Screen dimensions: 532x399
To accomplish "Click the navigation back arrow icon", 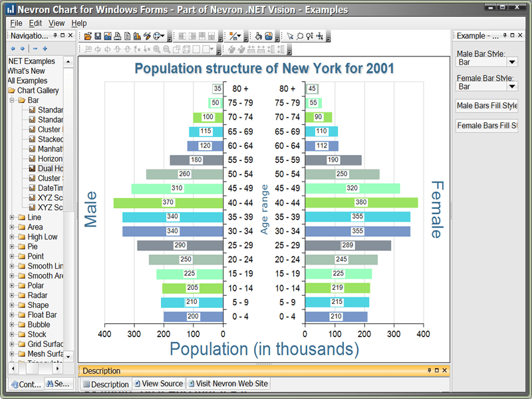I will 13,49.
